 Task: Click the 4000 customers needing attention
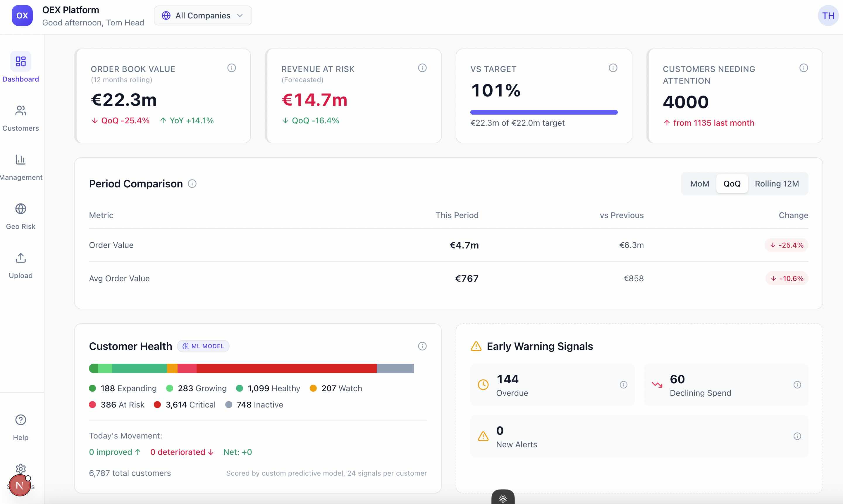click(686, 102)
